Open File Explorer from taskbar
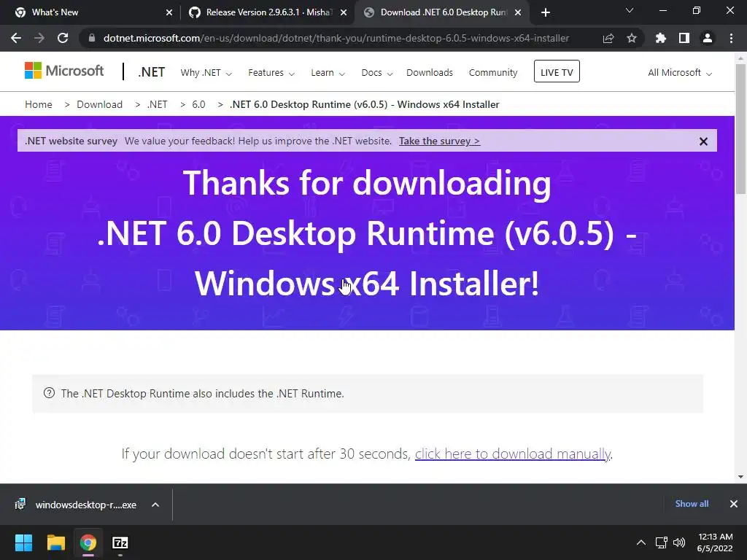 [x=55, y=542]
